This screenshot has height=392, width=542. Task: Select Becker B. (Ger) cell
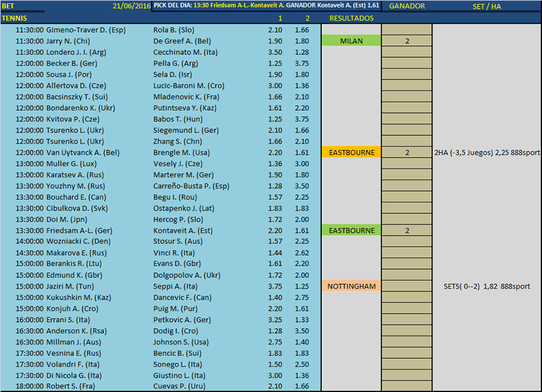click(x=71, y=63)
